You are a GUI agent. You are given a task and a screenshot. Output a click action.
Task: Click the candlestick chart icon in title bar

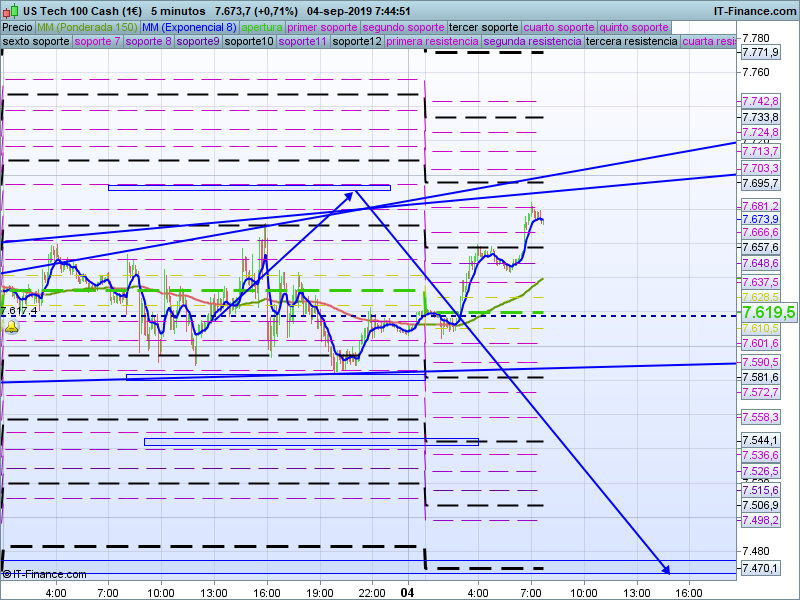coord(10,10)
